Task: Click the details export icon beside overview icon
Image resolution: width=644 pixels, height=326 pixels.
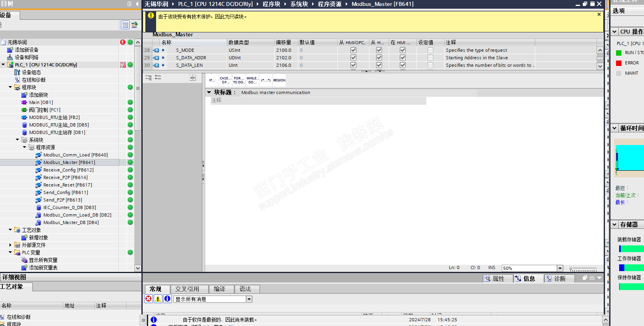Action: (134, 25)
